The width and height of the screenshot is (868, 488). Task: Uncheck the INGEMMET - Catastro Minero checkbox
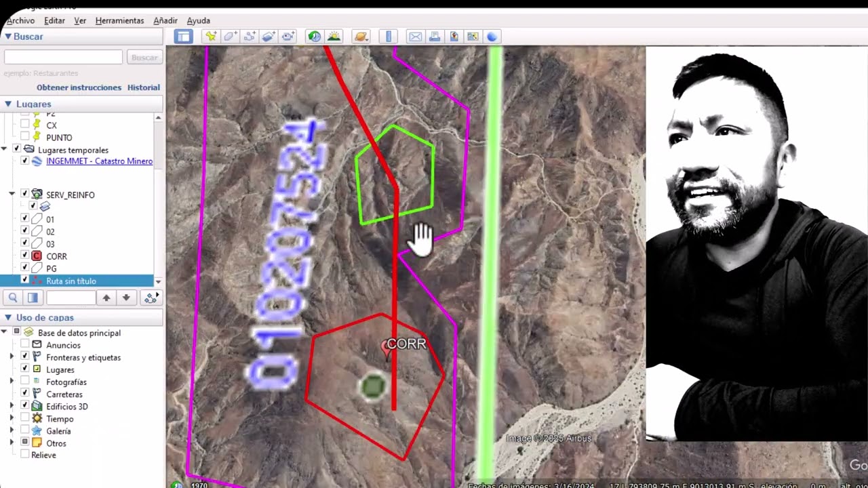pyautogui.click(x=25, y=161)
